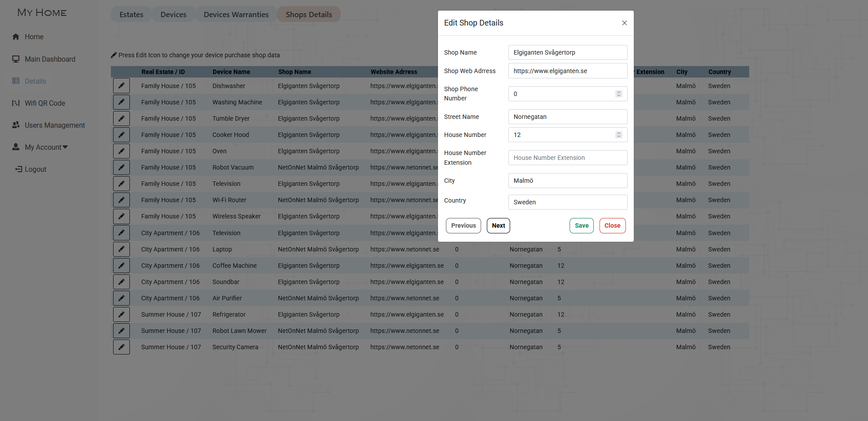Click the House Number Extension field
The image size is (868, 421).
(568, 158)
